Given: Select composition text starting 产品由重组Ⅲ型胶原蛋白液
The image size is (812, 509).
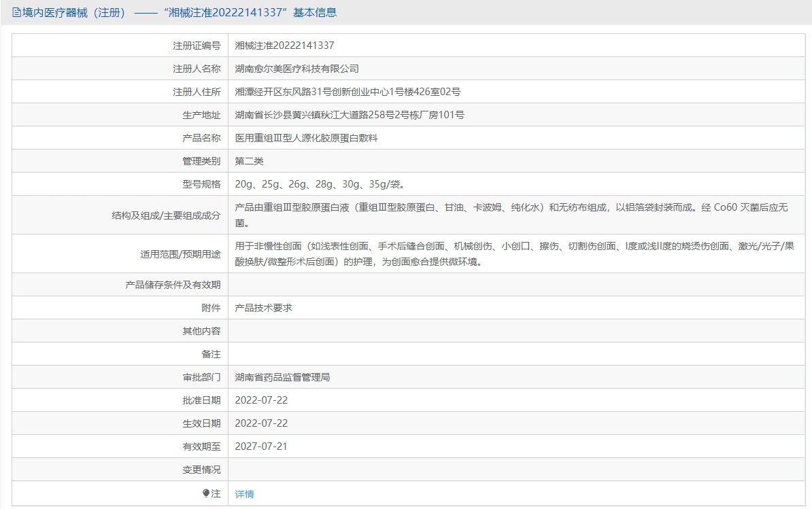Looking at the screenshot, I should pyautogui.click(x=511, y=215).
